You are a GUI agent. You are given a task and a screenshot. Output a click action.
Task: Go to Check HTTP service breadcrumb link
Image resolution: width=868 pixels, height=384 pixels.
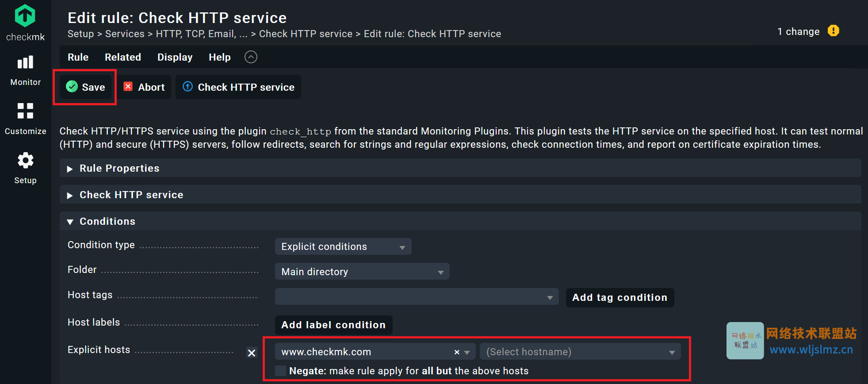[306, 34]
